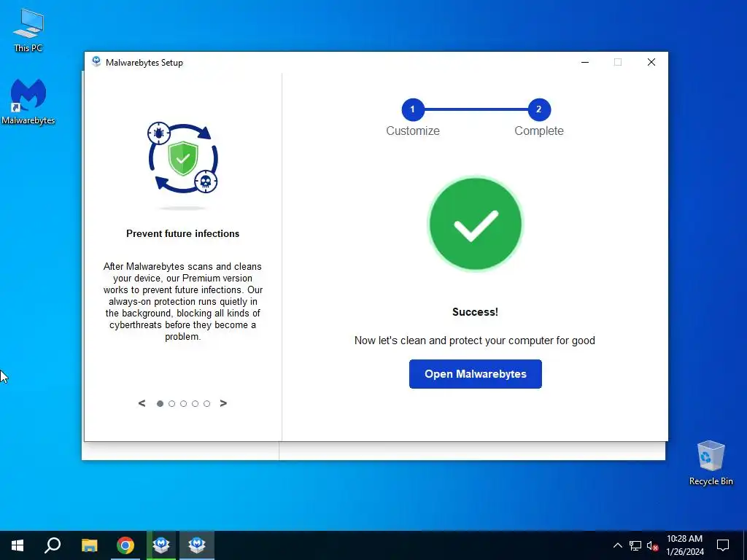The image size is (747, 560).
Task: Open File Explorer from the taskbar
Action: [89, 545]
